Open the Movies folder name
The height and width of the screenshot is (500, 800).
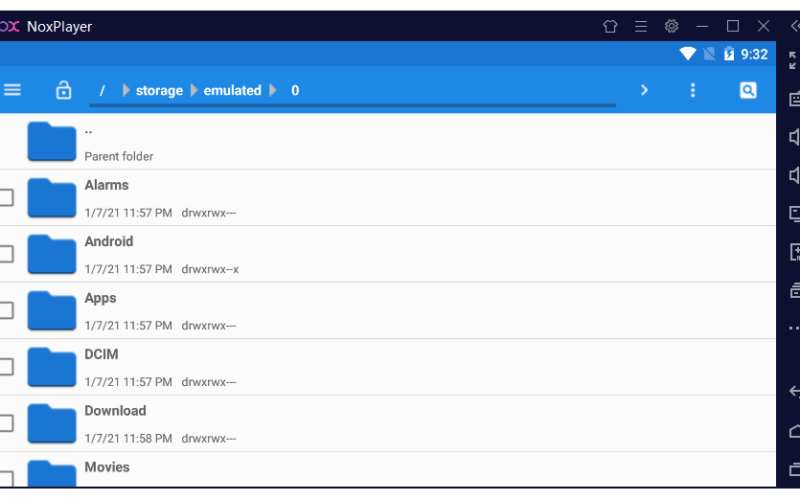pos(107,467)
